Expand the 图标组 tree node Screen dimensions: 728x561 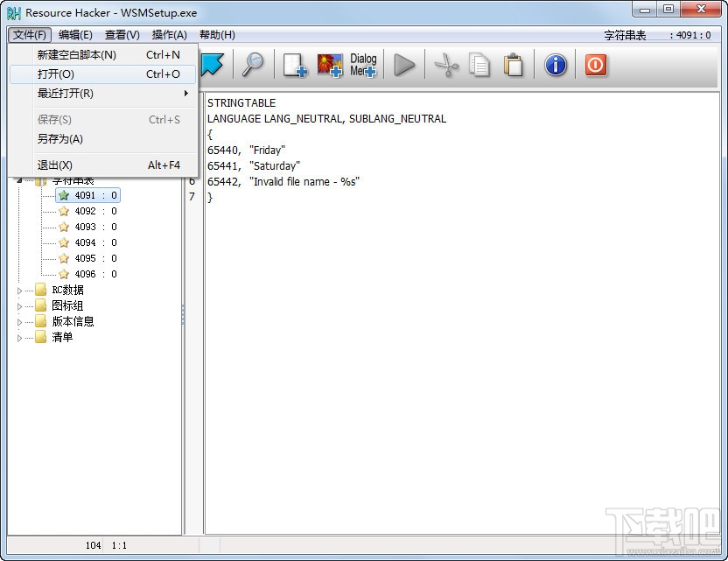(20, 305)
